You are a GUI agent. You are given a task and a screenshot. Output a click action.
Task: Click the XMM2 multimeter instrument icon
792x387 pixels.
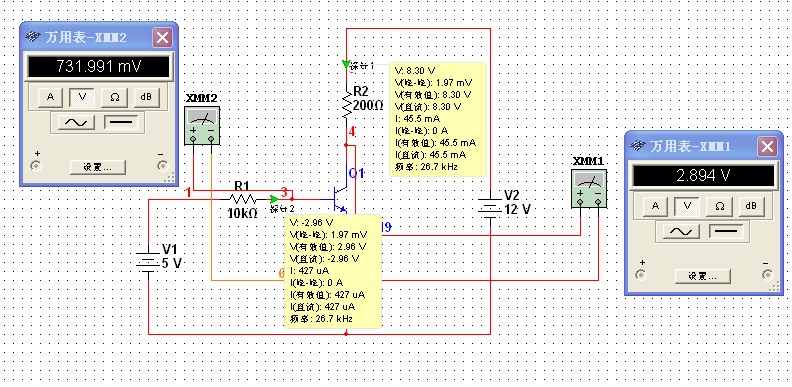click(x=202, y=126)
